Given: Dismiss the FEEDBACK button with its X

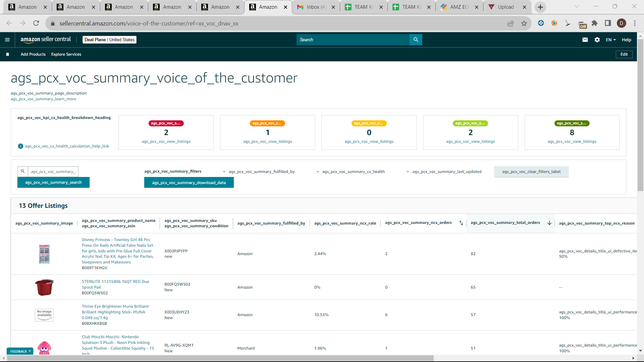Looking at the screenshot, I should point(30,351).
